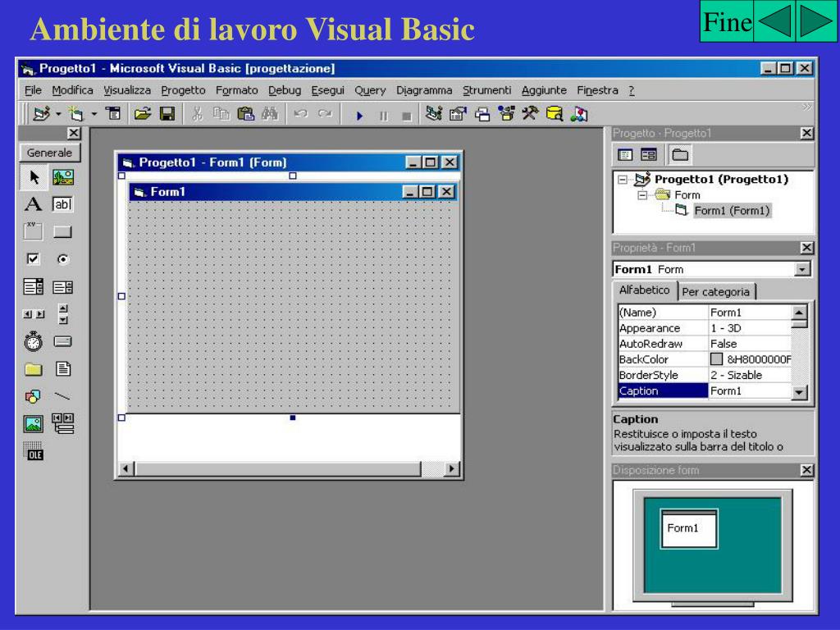
Task: Start the program with Run arrow
Action: click(x=359, y=115)
